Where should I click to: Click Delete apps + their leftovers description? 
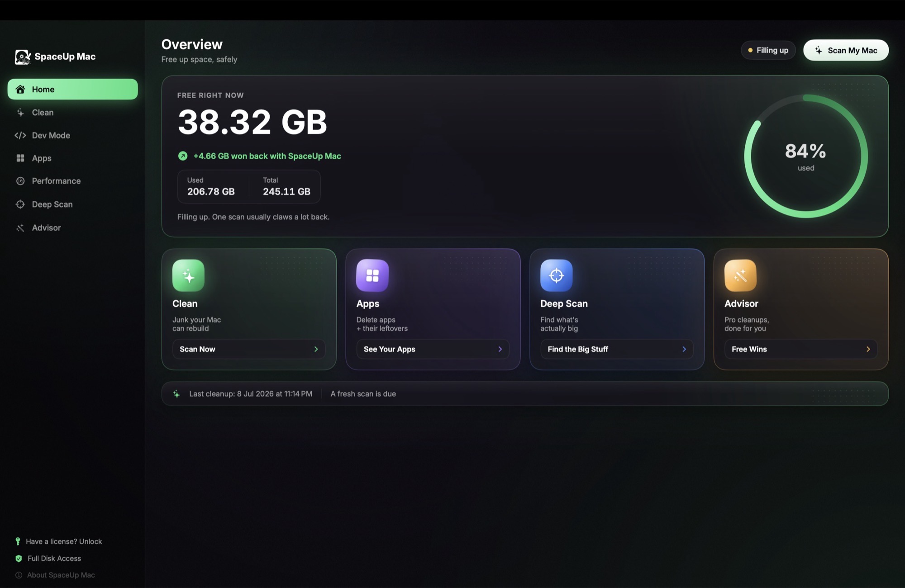coord(382,324)
